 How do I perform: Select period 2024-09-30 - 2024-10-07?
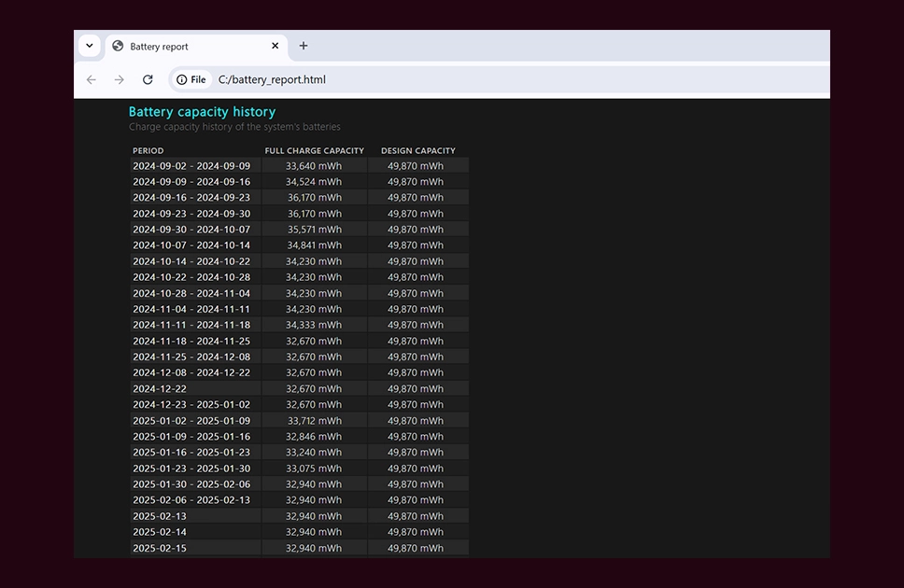point(191,230)
